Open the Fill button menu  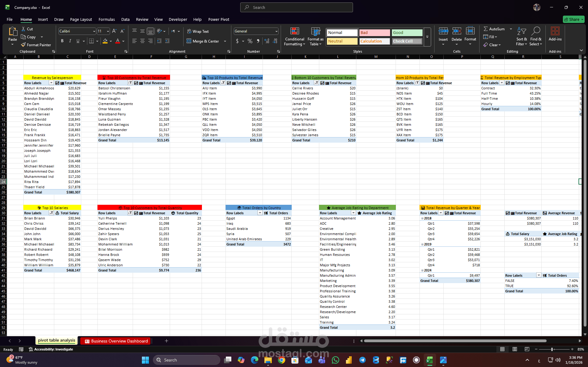click(x=490, y=37)
